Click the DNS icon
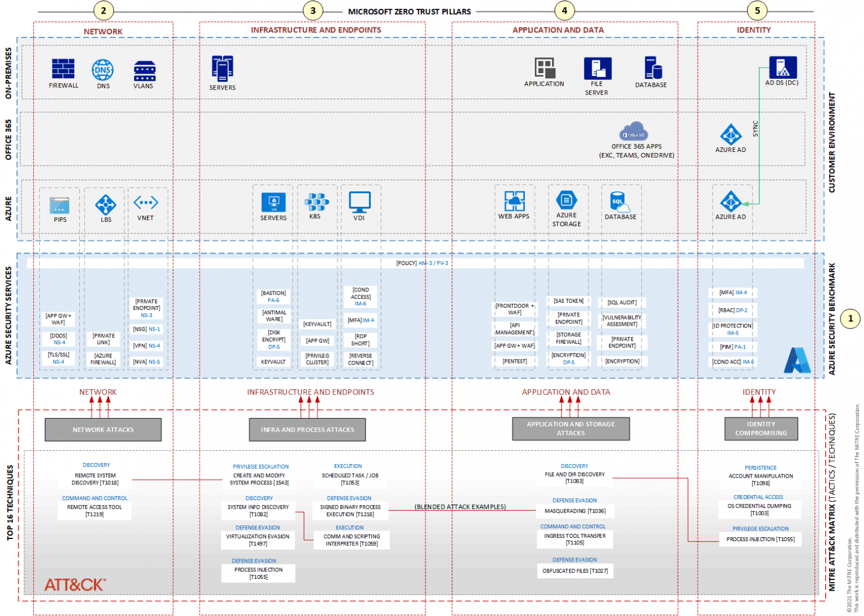Image resolution: width=864 pixels, height=616 pixels. 103,69
